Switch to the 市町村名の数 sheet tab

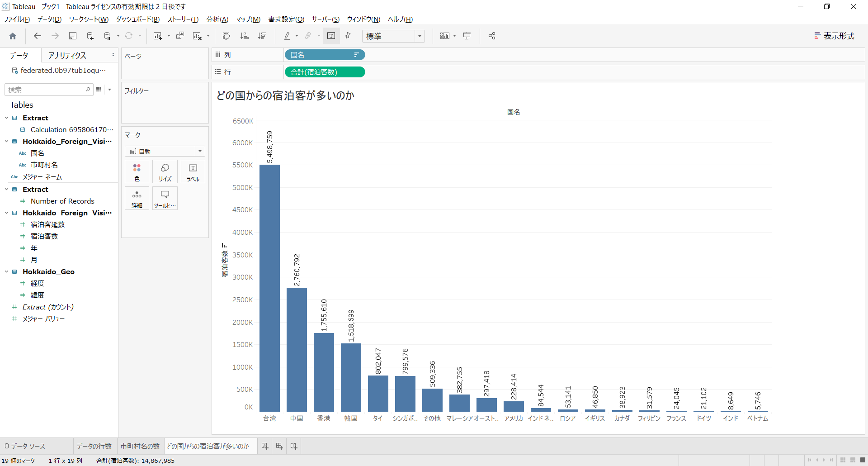[x=140, y=447]
